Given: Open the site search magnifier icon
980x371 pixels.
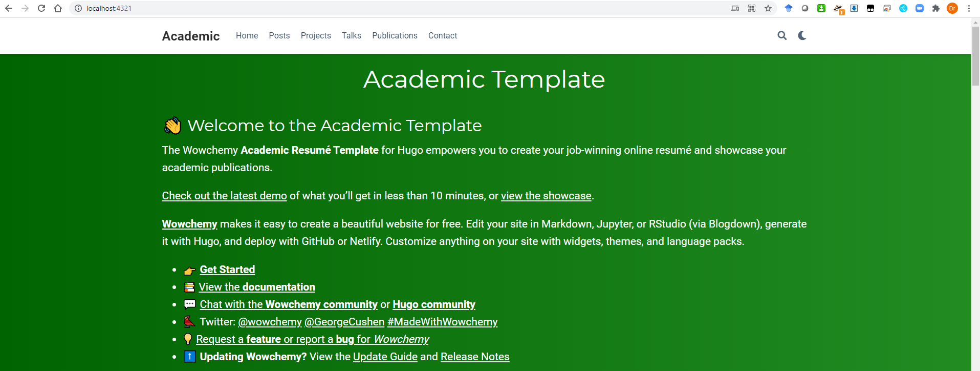Looking at the screenshot, I should coord(782,35).
